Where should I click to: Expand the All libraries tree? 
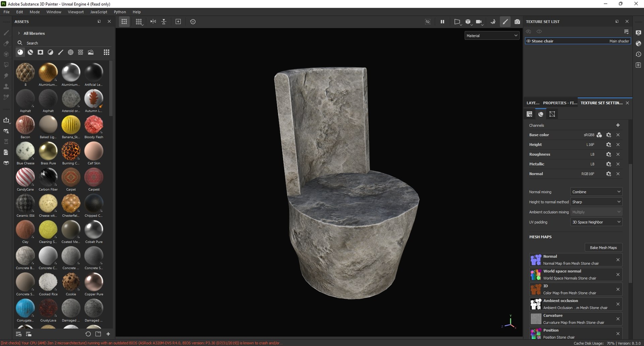point(19,33)
